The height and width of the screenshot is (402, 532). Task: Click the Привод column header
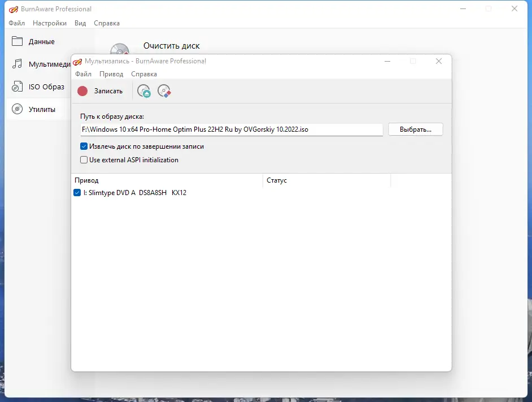pos(167,180)
